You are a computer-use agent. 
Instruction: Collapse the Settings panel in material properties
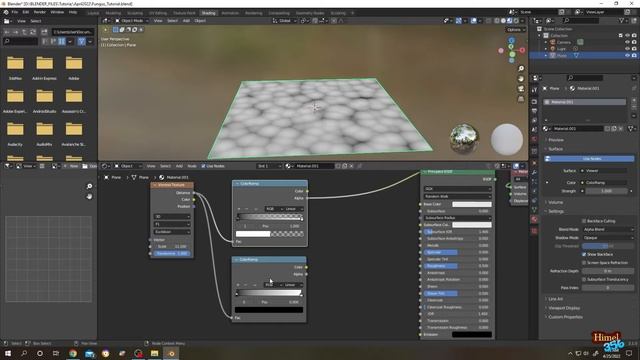pyautogui.click(x=556, y=211)
